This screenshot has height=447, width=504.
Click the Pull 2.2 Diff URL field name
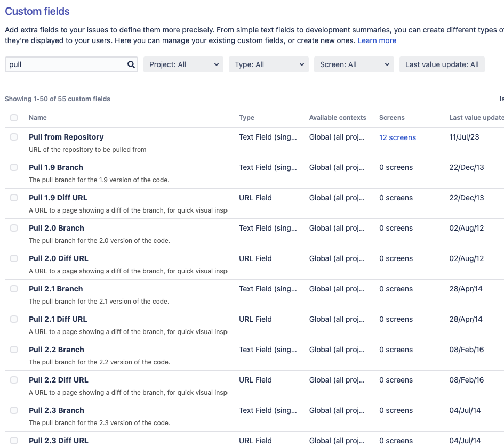point(59,380)
